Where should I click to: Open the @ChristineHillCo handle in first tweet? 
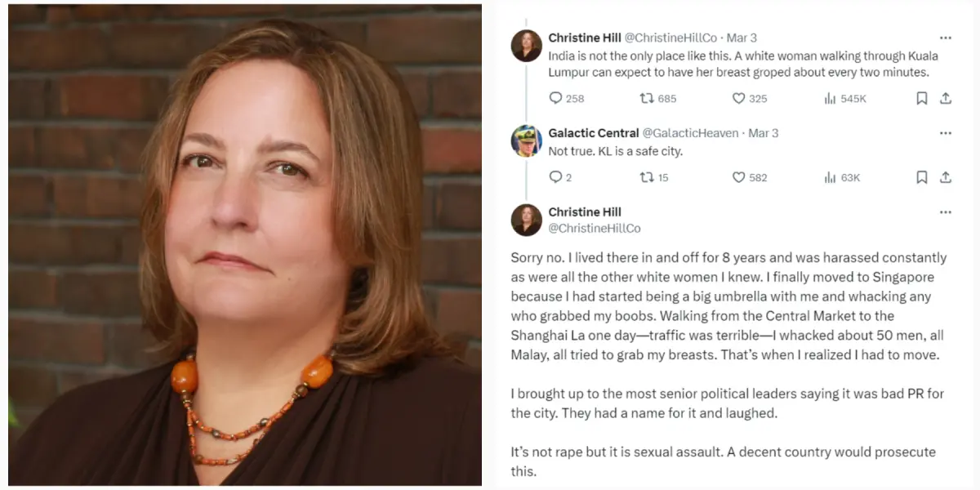click(x=670, y=38)
